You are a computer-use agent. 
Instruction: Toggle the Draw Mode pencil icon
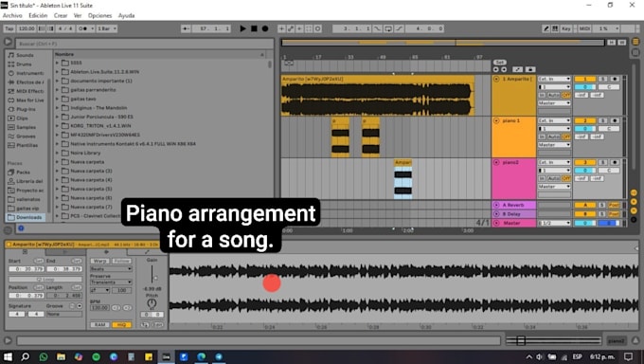tap(546, 28)
